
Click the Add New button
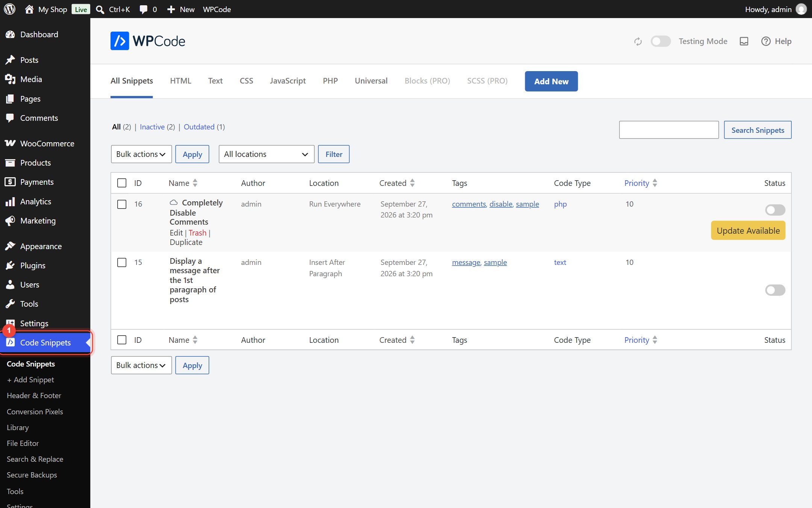pos(551,81)
